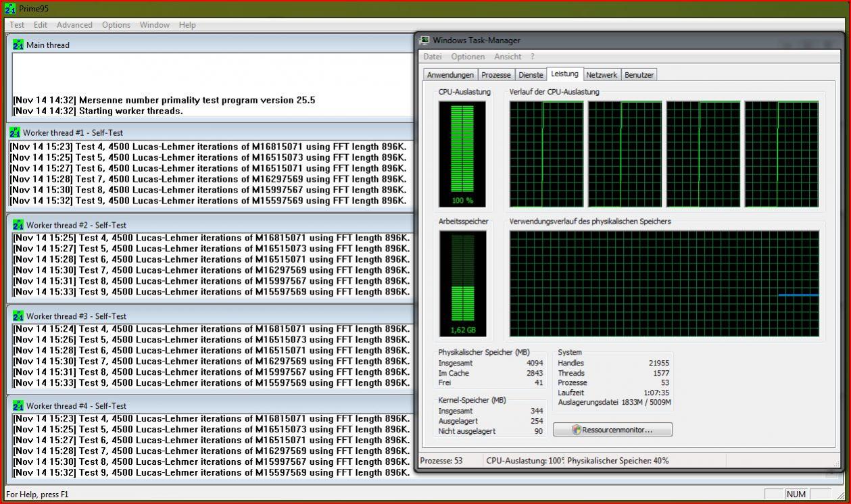Select Worker thread #3 - Self-Test title bar
The height and width of the screenshot is (504, 851).
210,316
